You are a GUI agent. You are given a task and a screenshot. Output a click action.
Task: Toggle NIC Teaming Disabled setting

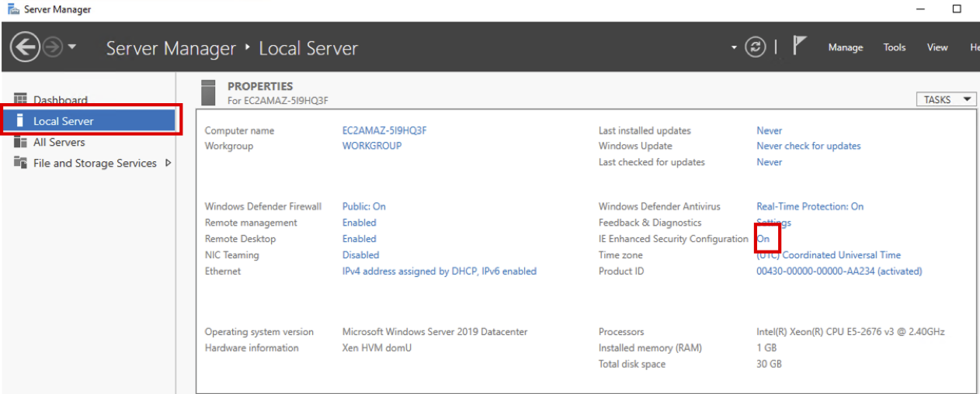[x=360, y=254]
